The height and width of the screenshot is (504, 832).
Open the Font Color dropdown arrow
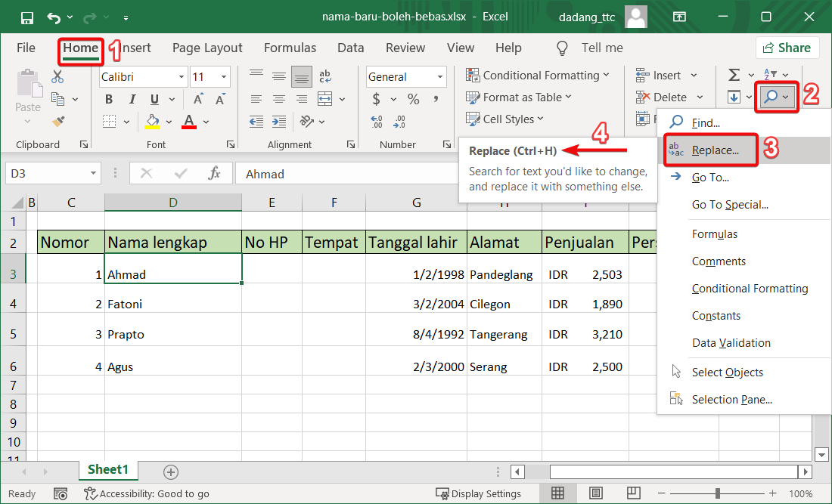205,121
